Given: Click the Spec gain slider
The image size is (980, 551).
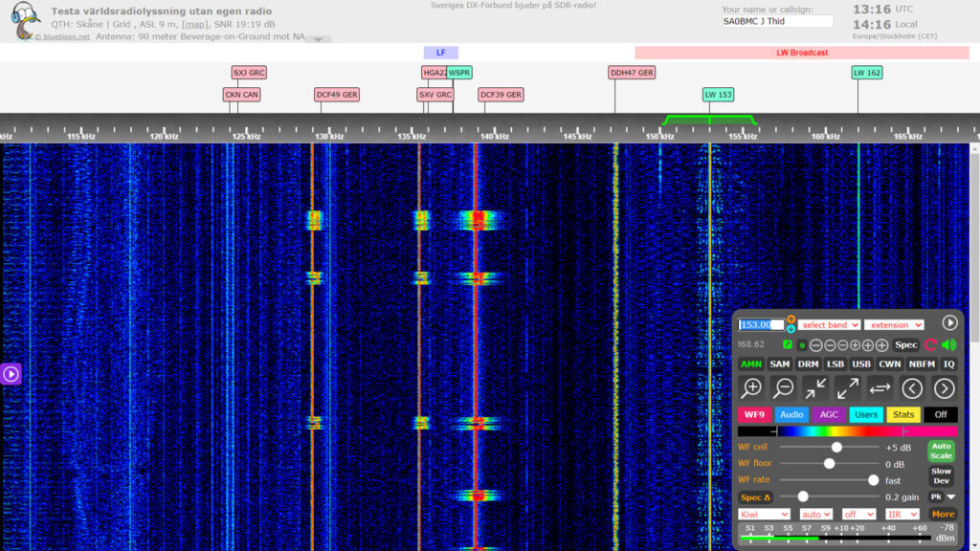Looking at the screenshot, I should (x=830, y=496).
